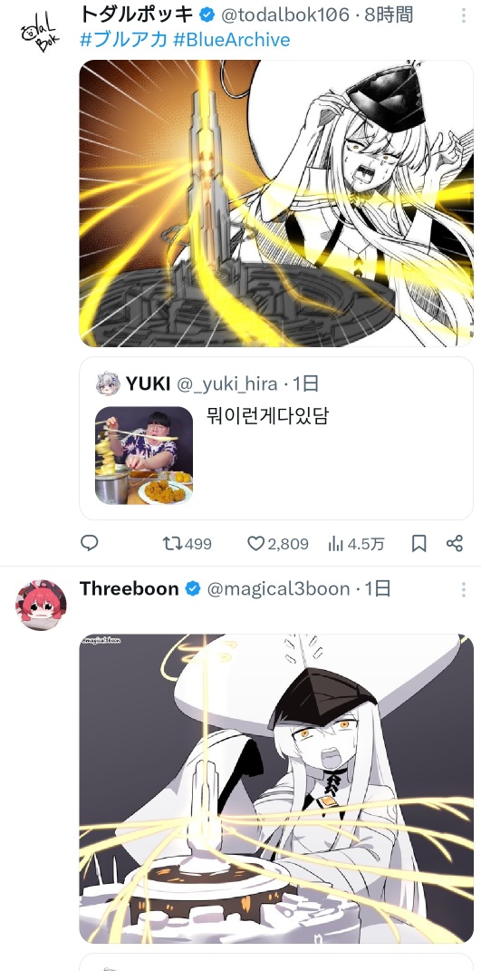
Task: Open more options on Threeboon tweet
Action: [x=464, y=589]
